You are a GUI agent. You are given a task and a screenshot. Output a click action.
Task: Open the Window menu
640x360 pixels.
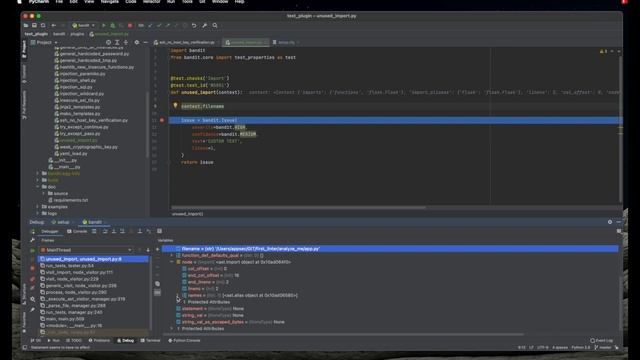[x=220, y=2]
